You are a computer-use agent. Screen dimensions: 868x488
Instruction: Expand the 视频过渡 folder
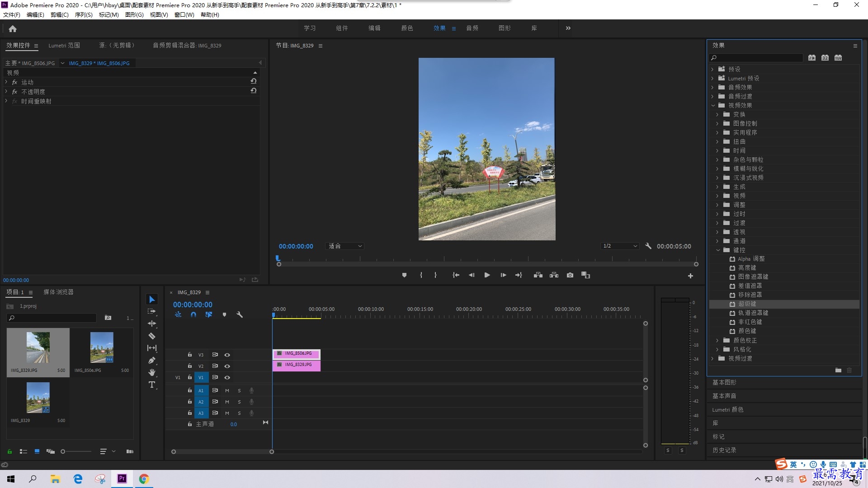(x=712, y=358)
